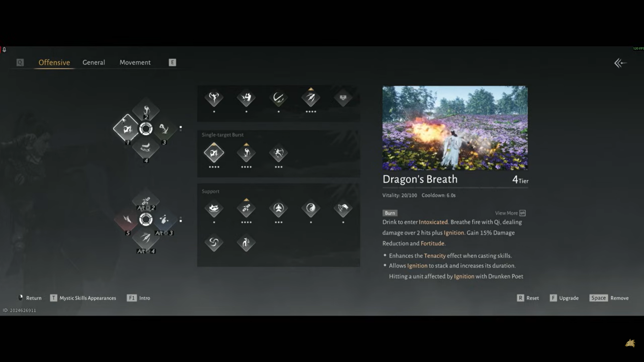The height and width of the screenshot is (362, 644).
Task: Toggle the upper skill wheel page dots
Action: (x=181, y=128)
